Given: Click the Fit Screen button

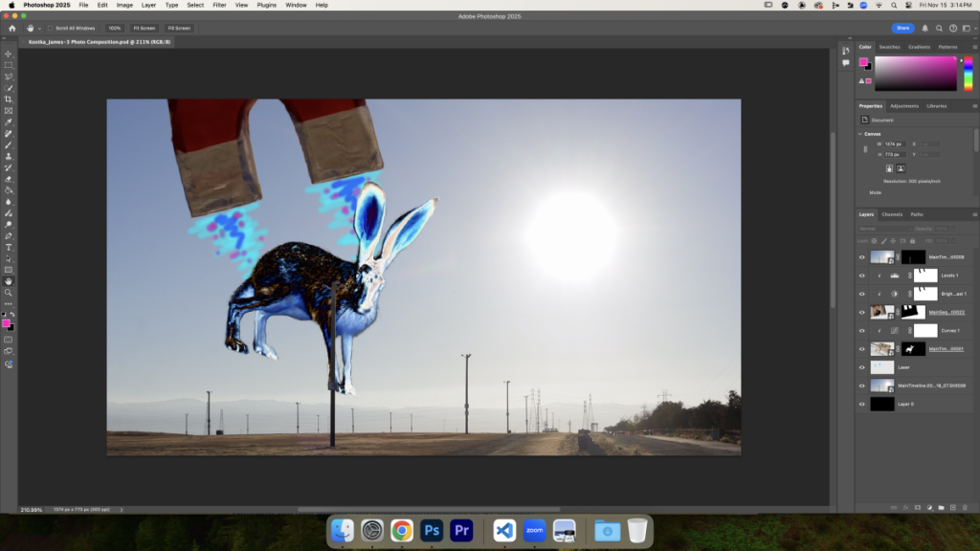Looking at the screenshot, I should click(144, 29).
